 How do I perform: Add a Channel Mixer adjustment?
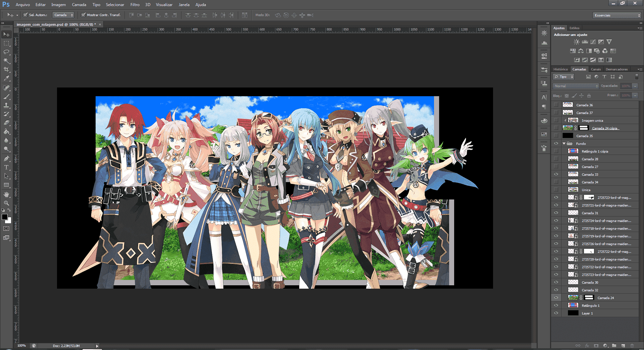(605, 51)
